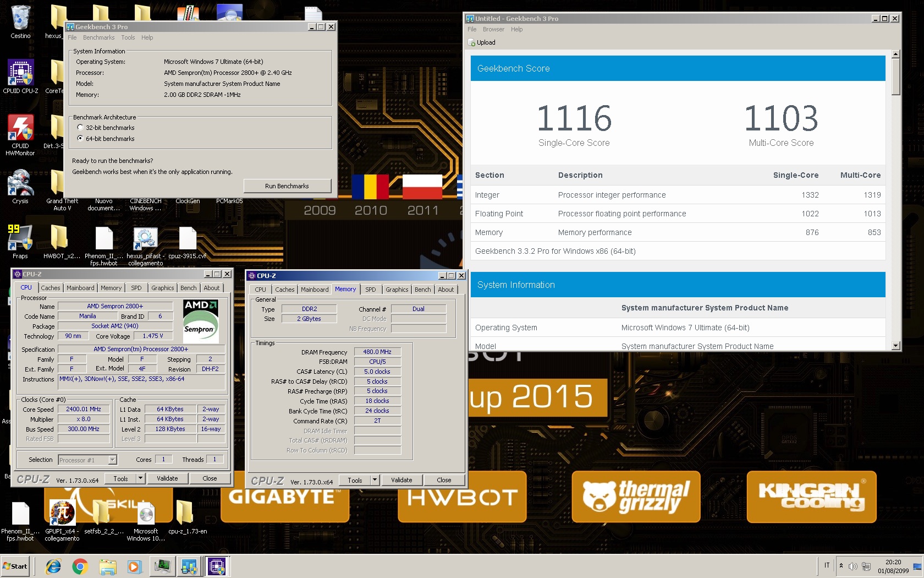Switch to SPD tab in right CPU-Z window
The width and height of the screenshot is (924, 578).
click(x=371, y=290)
